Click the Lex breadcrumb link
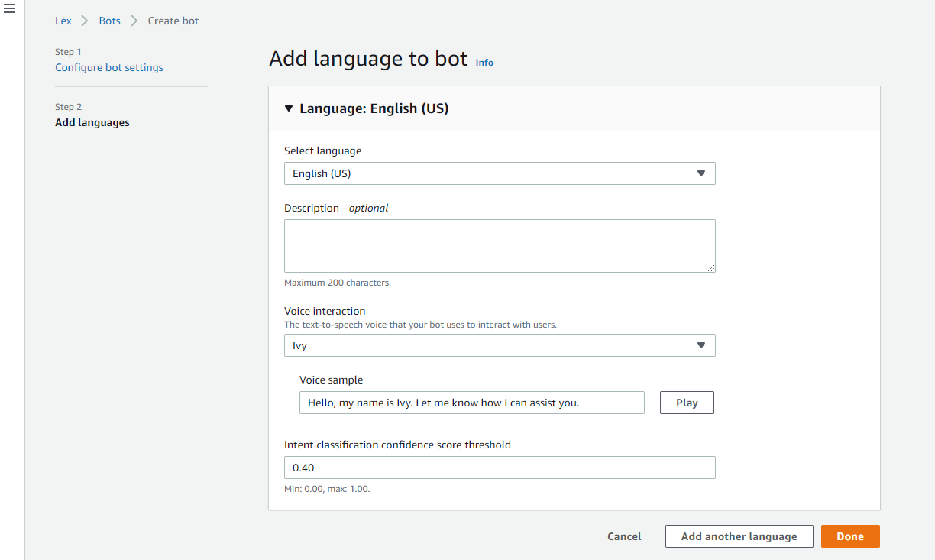The width and height of the screenshot is (935, 560). click(63, 21)
